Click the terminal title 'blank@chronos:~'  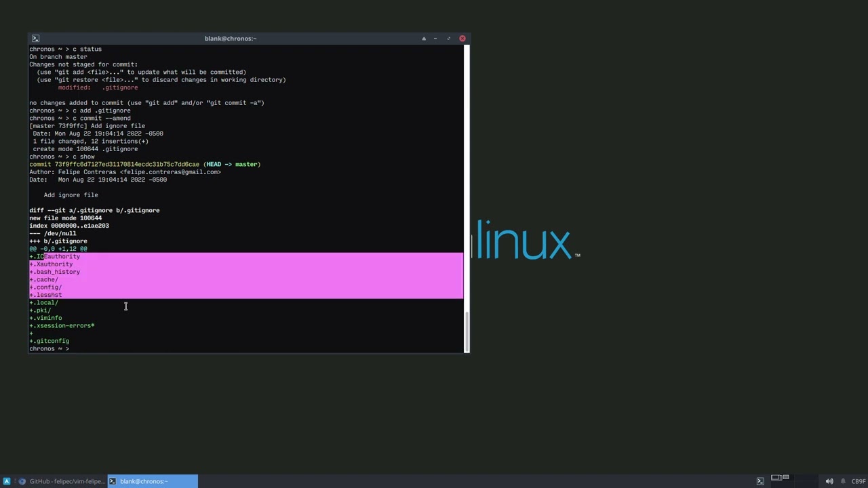[x=231, y=39]
